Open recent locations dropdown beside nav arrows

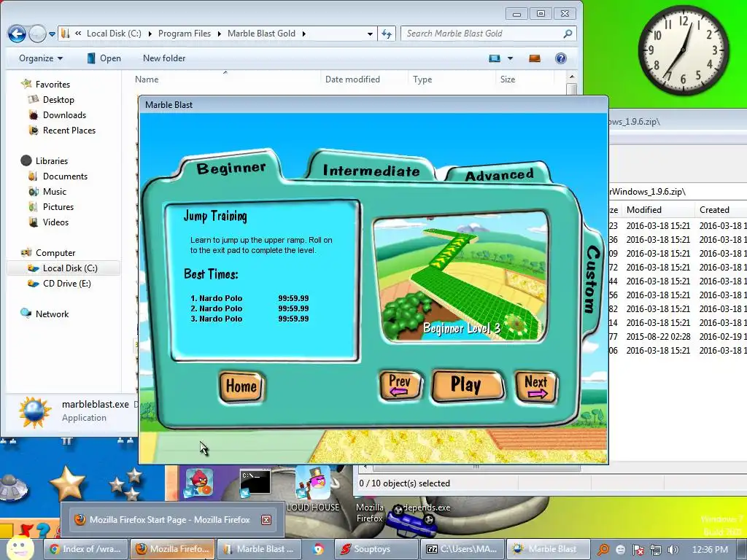click(x=52, y=34)
